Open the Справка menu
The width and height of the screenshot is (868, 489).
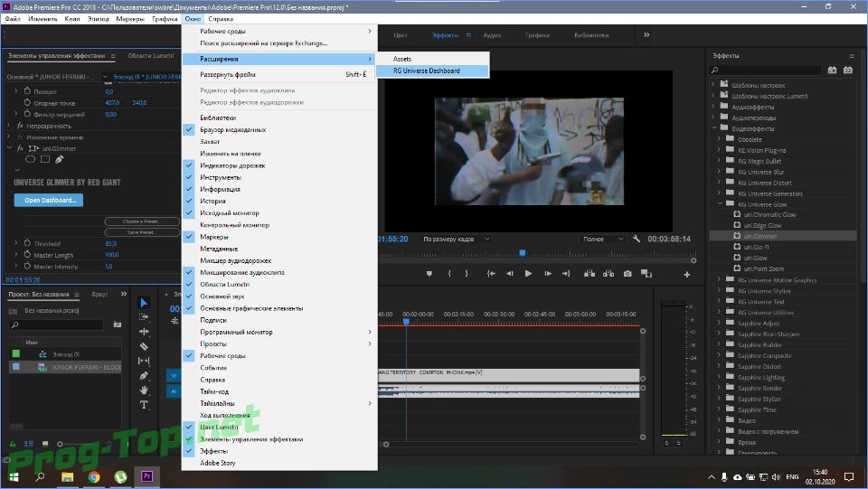click(221, 19)
